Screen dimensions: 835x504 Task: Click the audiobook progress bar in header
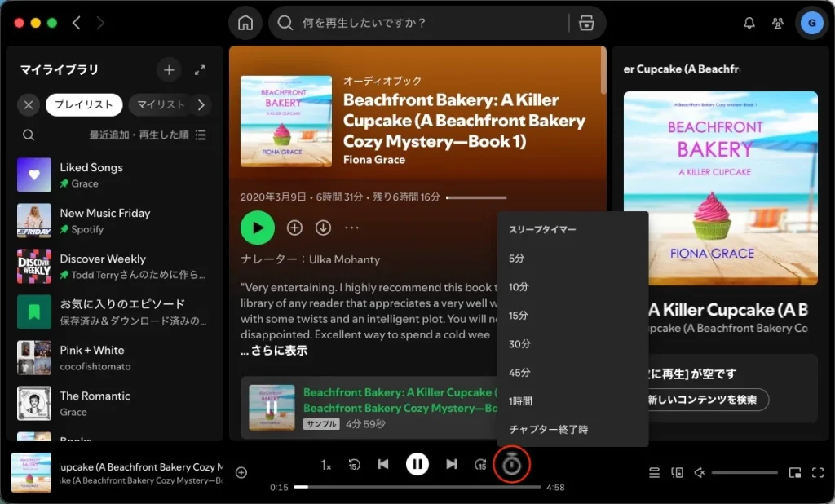[476, 197]
